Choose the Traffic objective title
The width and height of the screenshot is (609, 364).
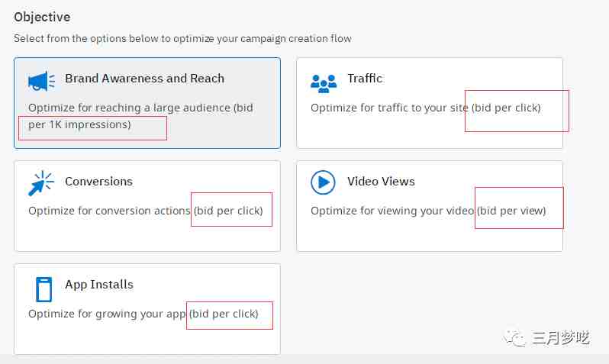click(365, 78)
